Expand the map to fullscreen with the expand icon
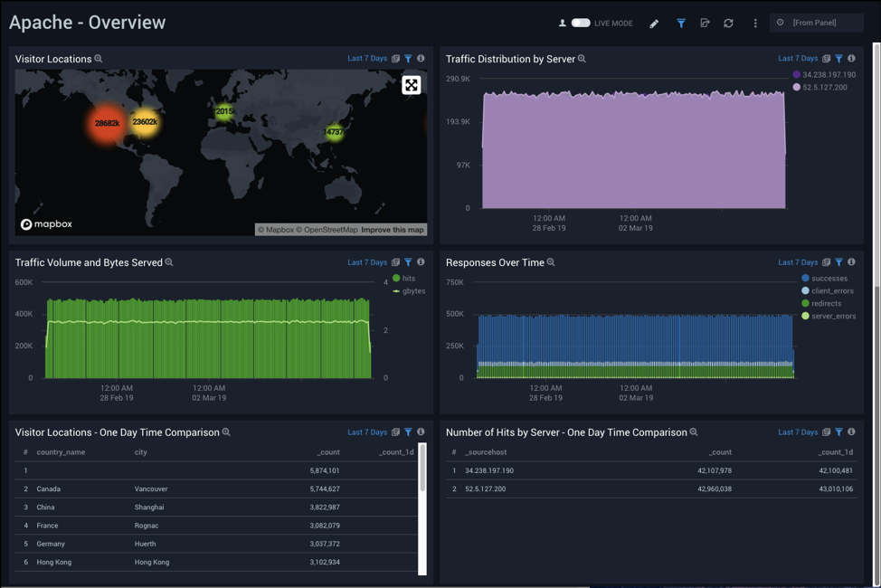This screenshot has width=881, height=588. (x=412, y=84)
